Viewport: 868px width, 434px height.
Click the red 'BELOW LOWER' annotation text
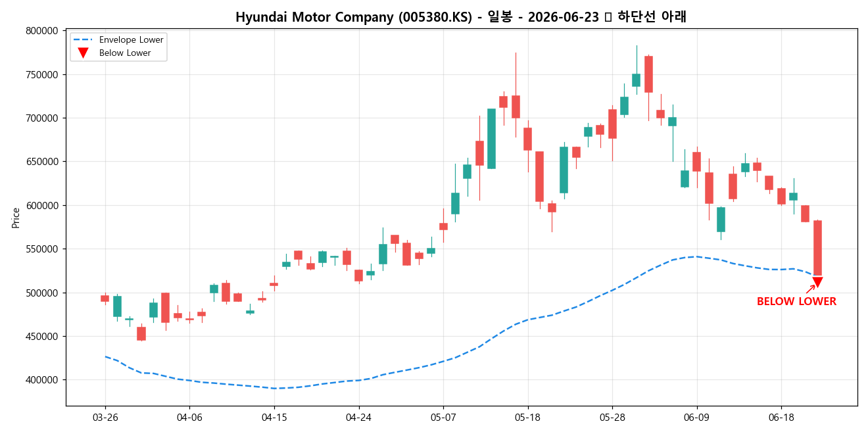point(796,302)
